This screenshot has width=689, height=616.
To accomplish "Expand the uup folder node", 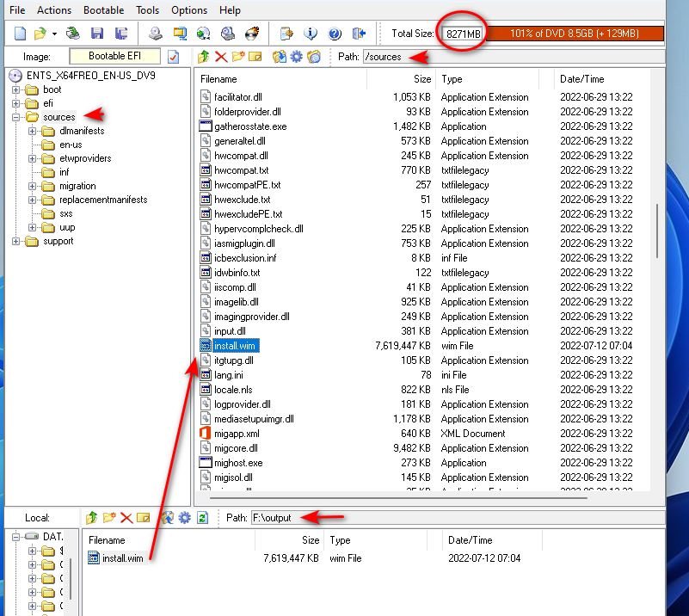I will point(32,228).
